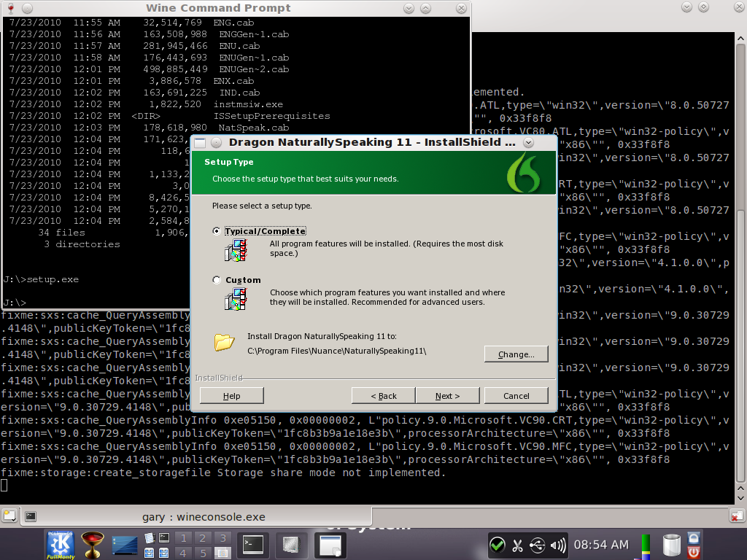Click the wine goblet launcher in panel
This screenshot has width=747, height=560.
[93, 545]
